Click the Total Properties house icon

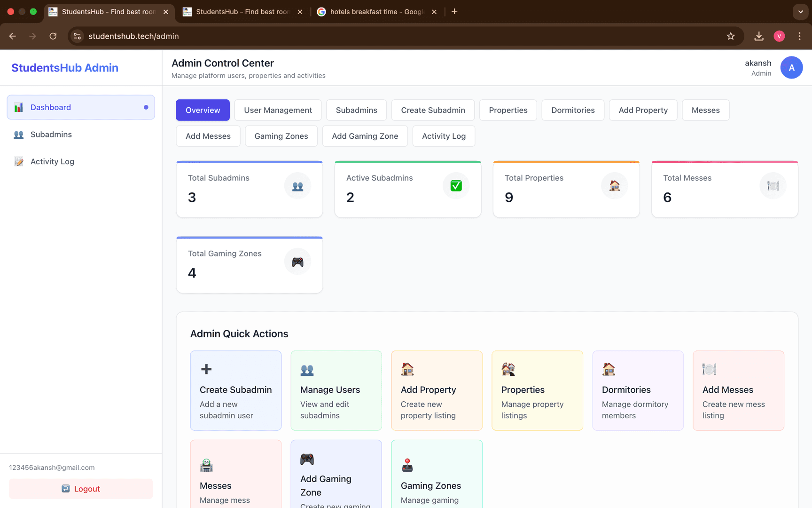point(614,186)
